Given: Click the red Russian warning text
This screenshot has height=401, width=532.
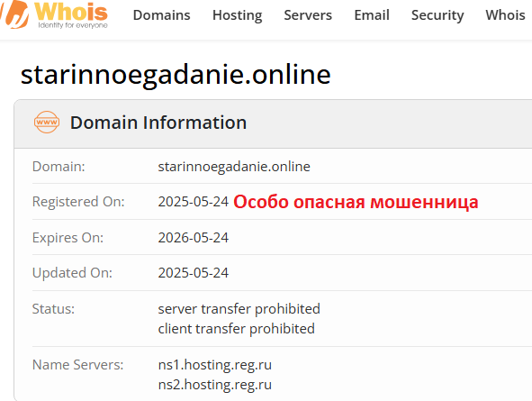Looking at the screenshot, I should (x=356, y=202).
